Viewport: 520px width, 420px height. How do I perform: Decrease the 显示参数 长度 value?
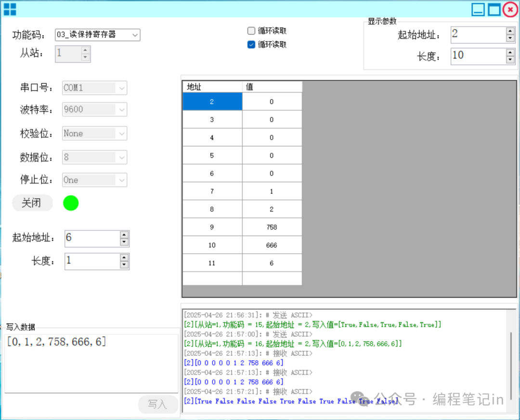coord(509,60)
